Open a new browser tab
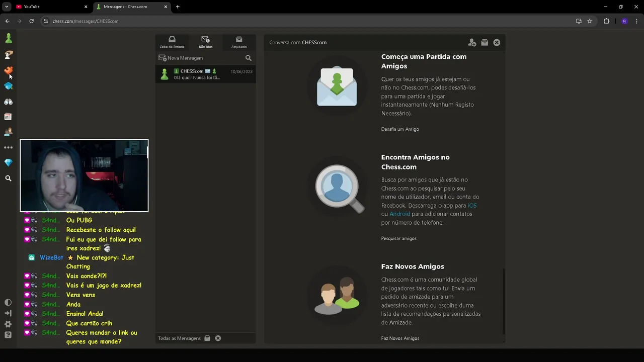Viewport: 644px width, 362px height. (x=178, y=7)
